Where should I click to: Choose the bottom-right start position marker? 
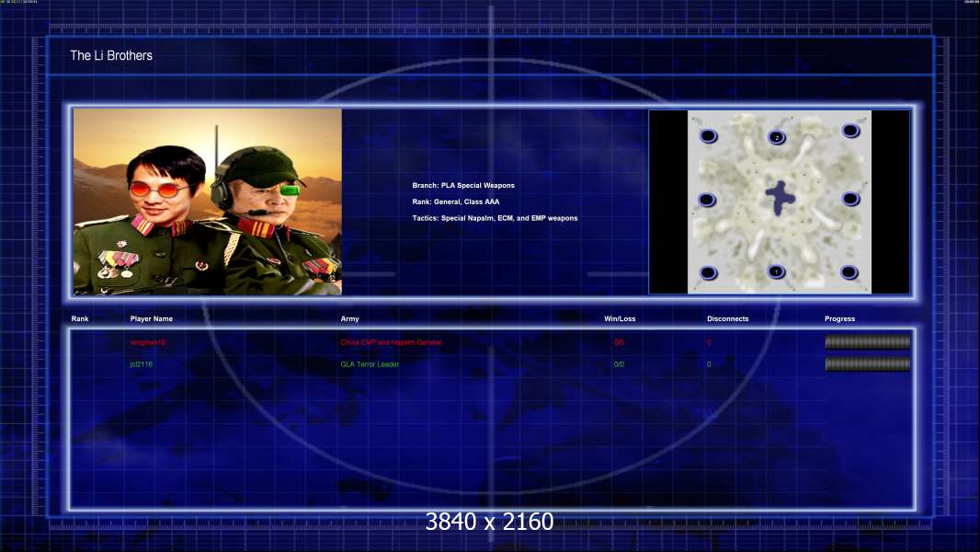(x=849, y=272)
